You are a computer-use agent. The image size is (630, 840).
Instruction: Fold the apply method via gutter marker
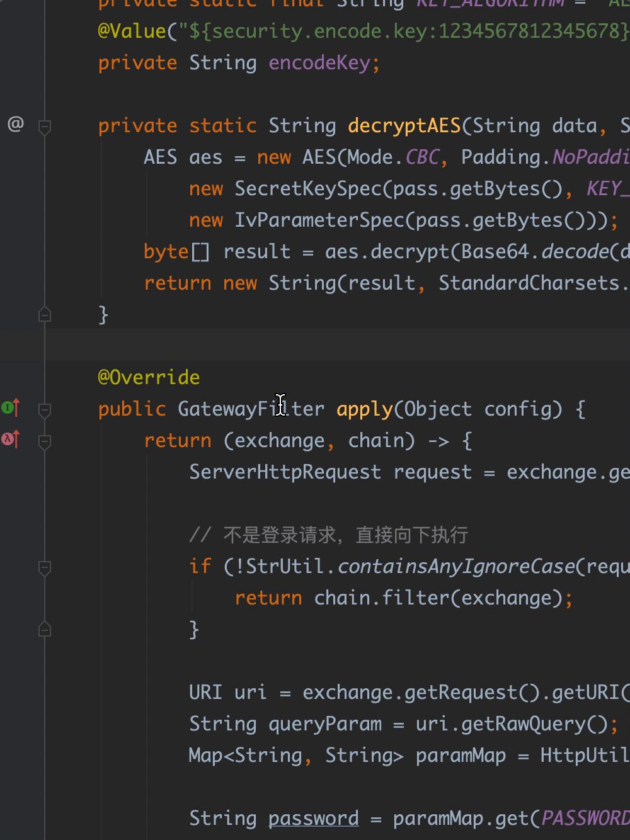[x=45, y=410]
